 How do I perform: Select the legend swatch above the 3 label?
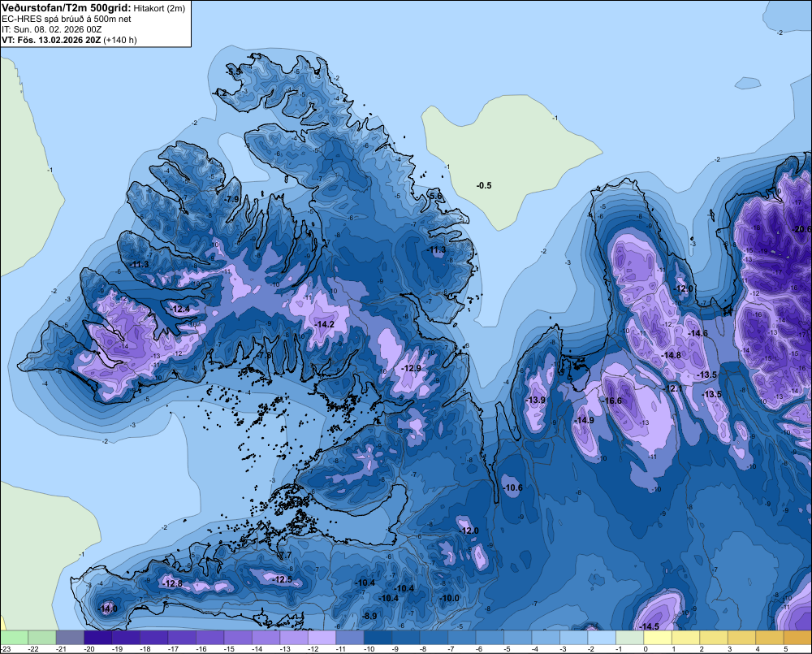[741, 638]
